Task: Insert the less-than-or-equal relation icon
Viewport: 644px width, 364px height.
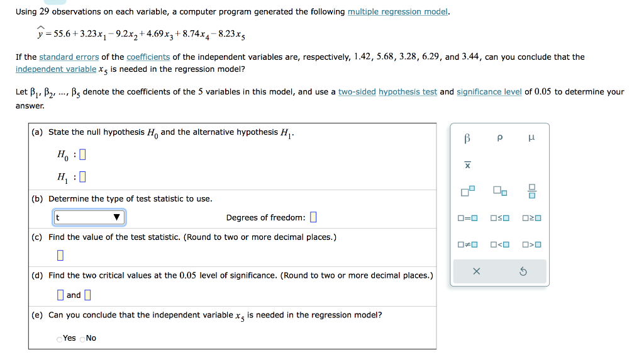Action: [501, 217]
